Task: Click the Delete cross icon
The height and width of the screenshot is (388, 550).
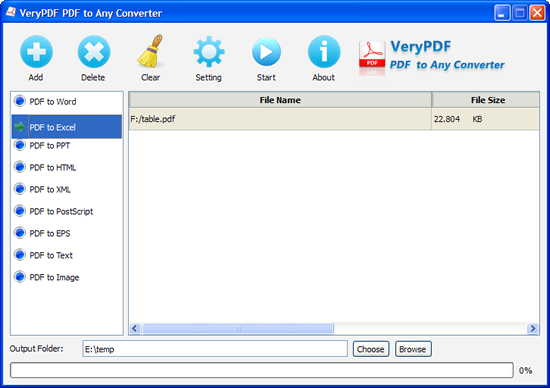Action: coord(94,52)
